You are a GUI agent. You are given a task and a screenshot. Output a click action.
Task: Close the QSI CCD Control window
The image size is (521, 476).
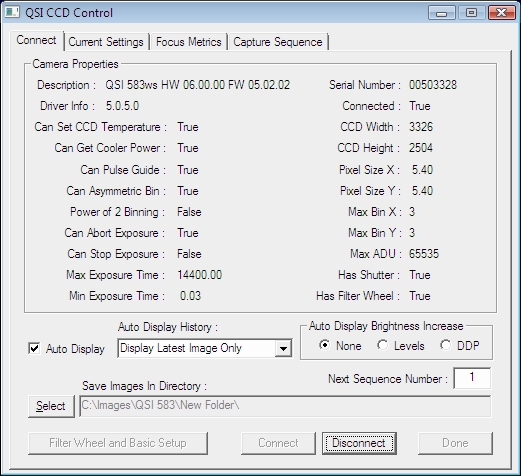coord(502,13)
